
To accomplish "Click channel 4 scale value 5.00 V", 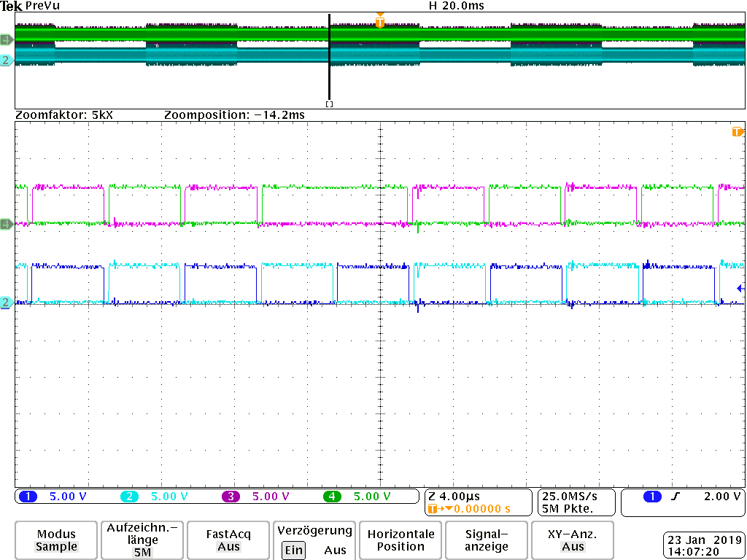I will pos(372,497).
